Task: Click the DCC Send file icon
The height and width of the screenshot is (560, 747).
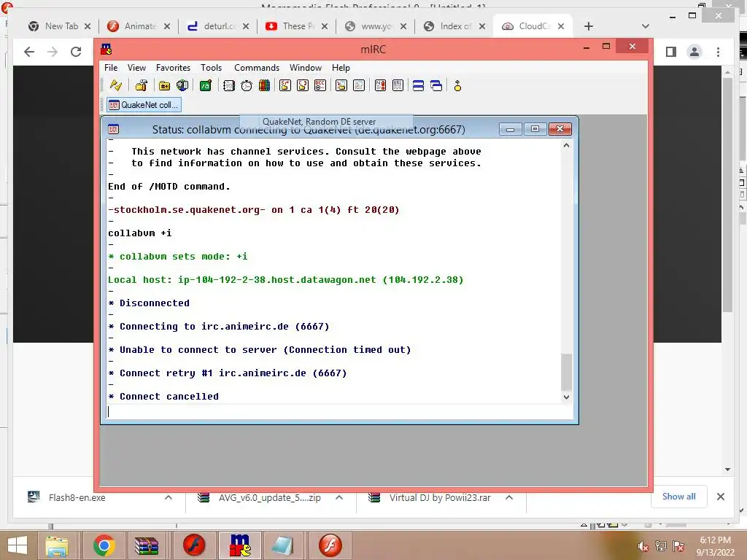Action: [285, 86]
